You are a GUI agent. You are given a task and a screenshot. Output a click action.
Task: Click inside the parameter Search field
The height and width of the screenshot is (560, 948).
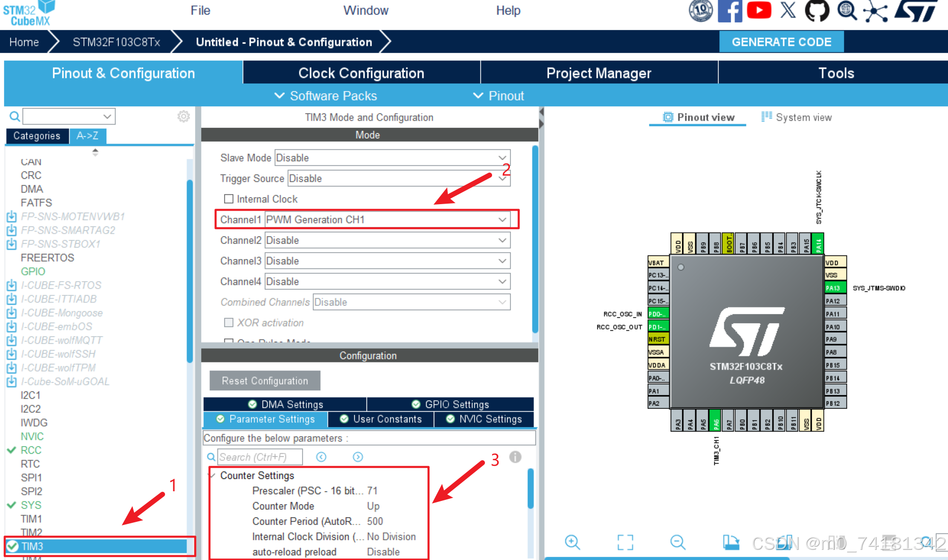point(260,457)
